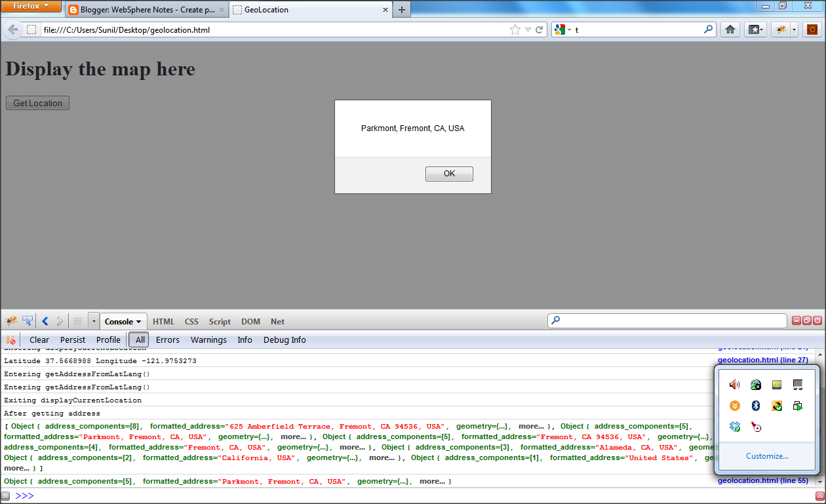Click the Get Location button

tap(37, 103)
